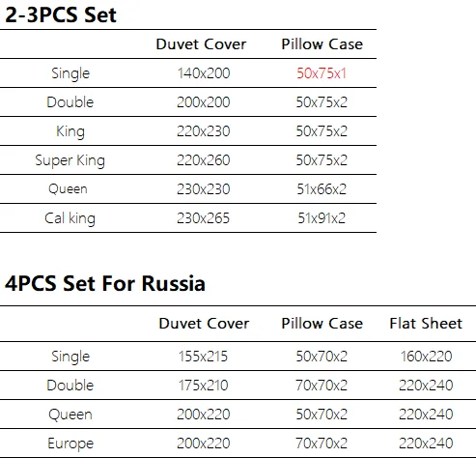The height and width of the screenshot is (458, 476).
Task: Select the Single row 140x200 duvet size
Action: coord(204,73)
